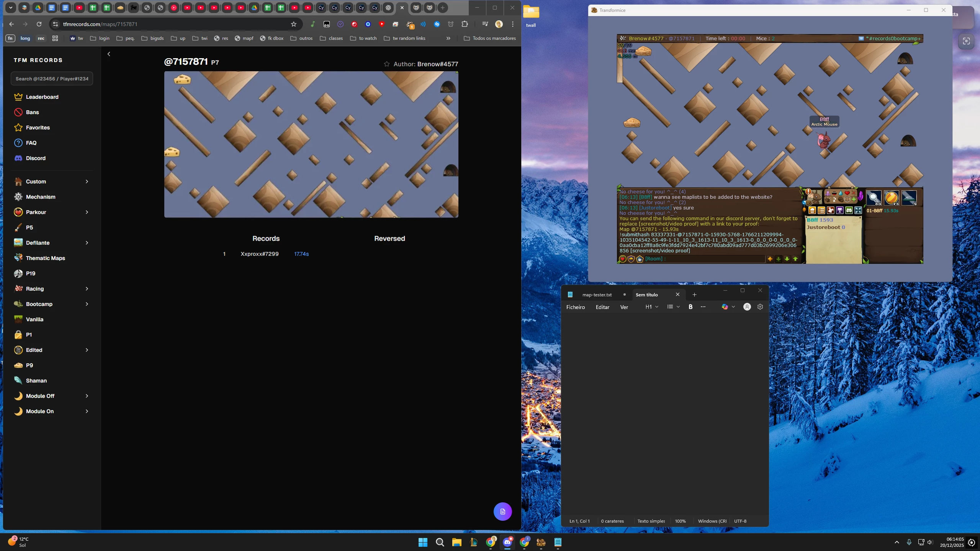
Task: Open the Ficheiro menu in Notepad
Action: click(576, 307)
